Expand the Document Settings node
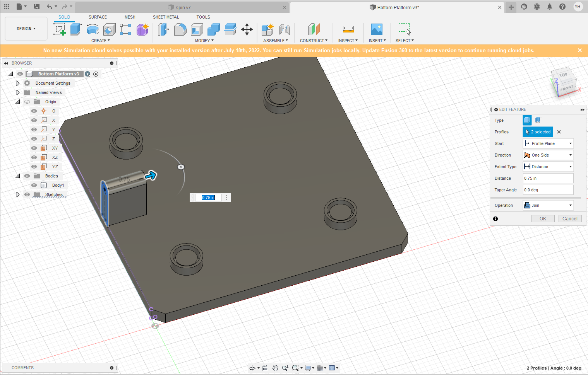 (17, 83)
